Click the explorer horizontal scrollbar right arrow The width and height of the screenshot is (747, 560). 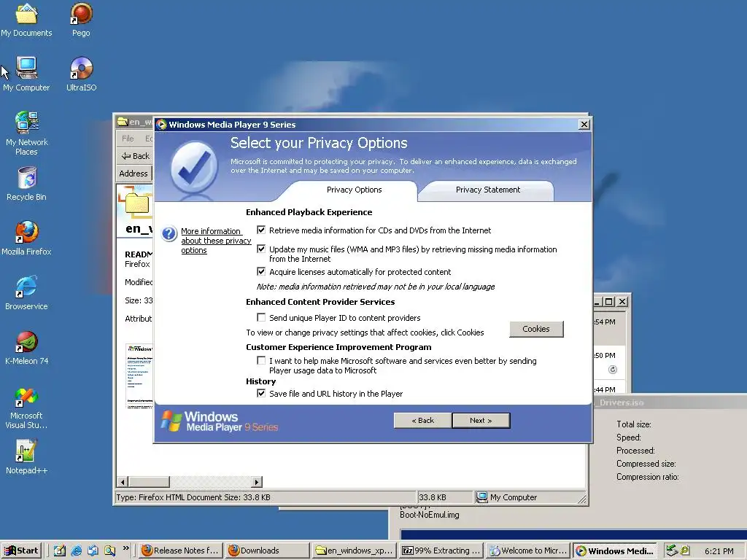click(257, 482)
